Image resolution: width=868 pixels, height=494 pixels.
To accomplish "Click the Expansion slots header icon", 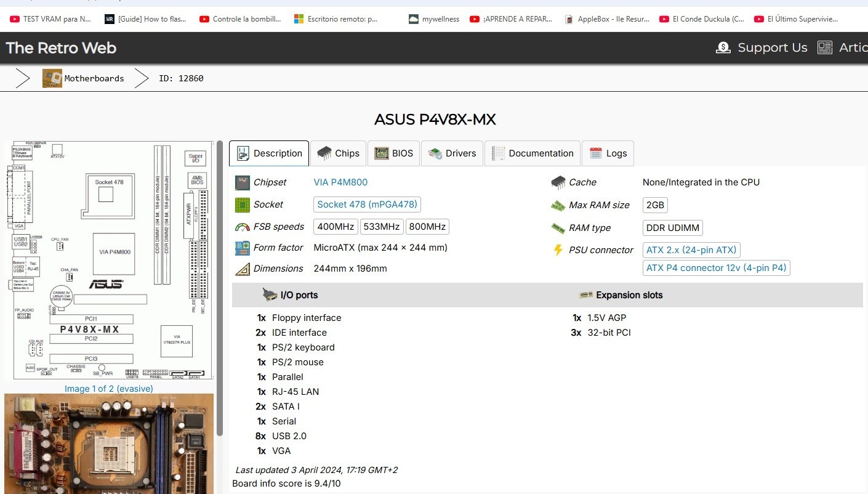I will [x=586, y=295].
